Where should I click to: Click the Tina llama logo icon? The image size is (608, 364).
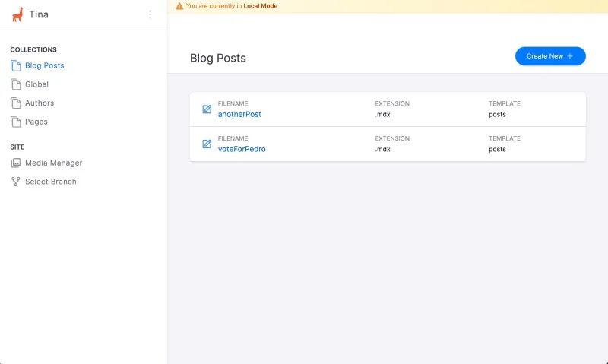tap(17, 14)
